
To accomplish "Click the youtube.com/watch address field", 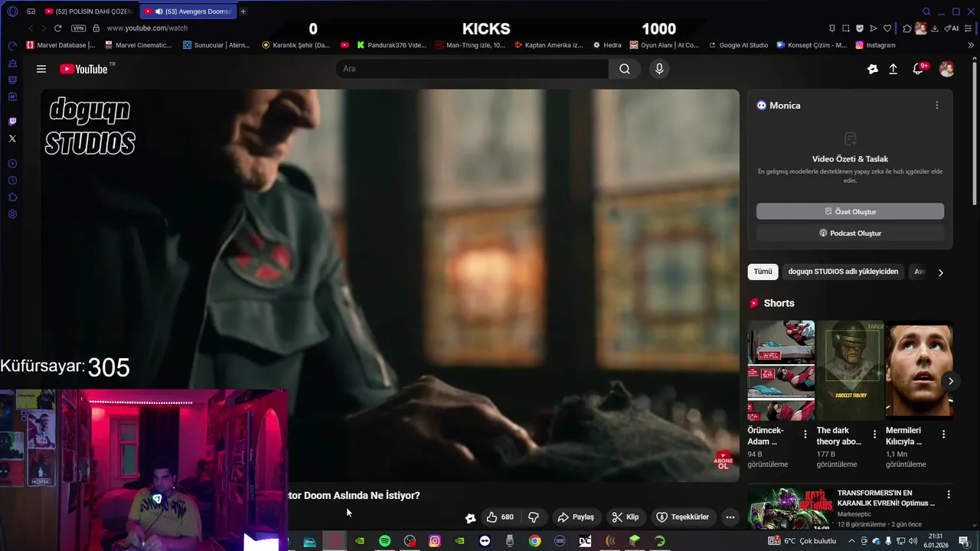I will pyautogui.click(x=147, y=28).
